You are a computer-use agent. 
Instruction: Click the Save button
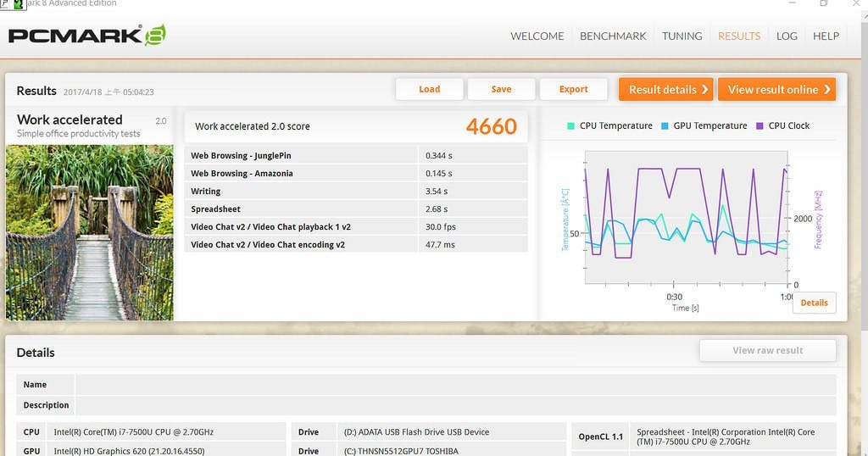coord(502,89)
